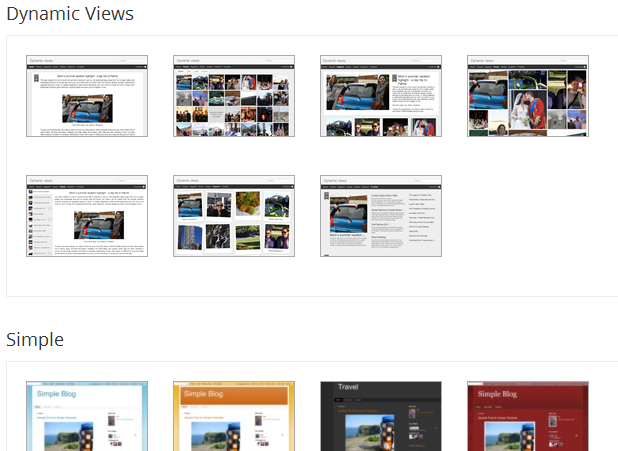
Task: Choose the red Simple Blog template
Action: (528, 416)
